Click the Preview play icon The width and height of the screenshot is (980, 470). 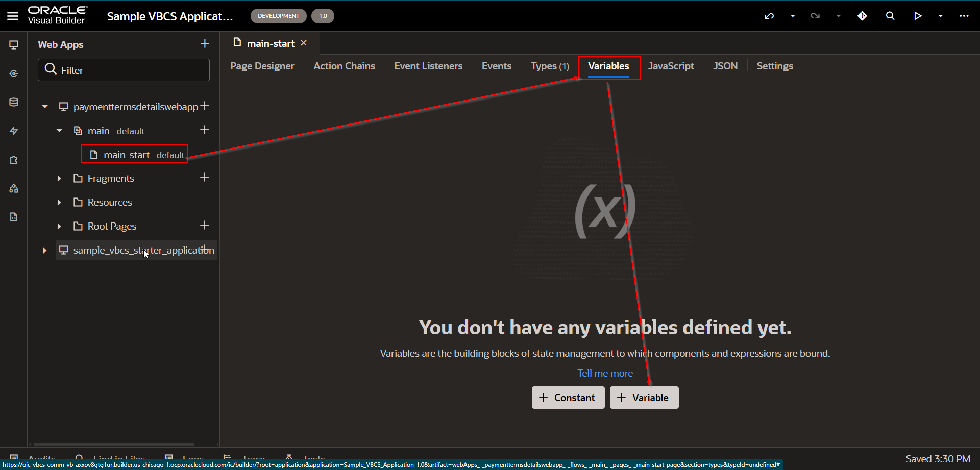917,16
